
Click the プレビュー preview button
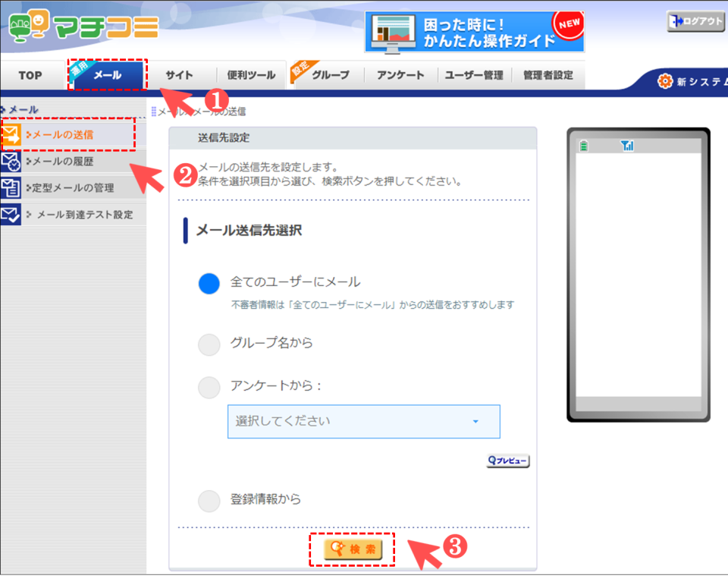click(507, 461)
